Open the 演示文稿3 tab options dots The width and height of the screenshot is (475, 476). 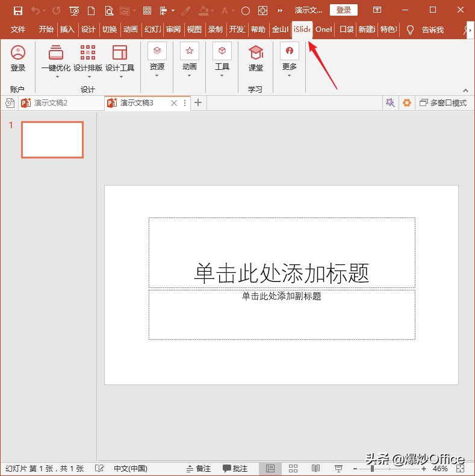[185, 103]
